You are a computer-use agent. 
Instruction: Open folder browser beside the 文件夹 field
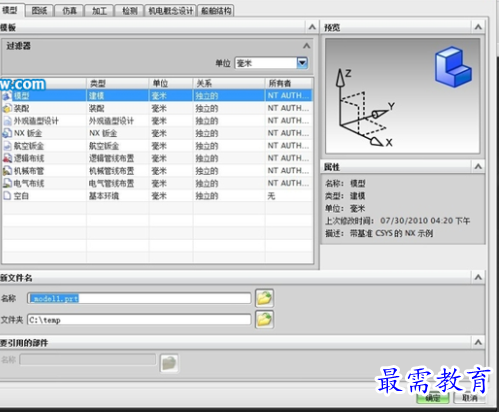[x=264, y=320]
